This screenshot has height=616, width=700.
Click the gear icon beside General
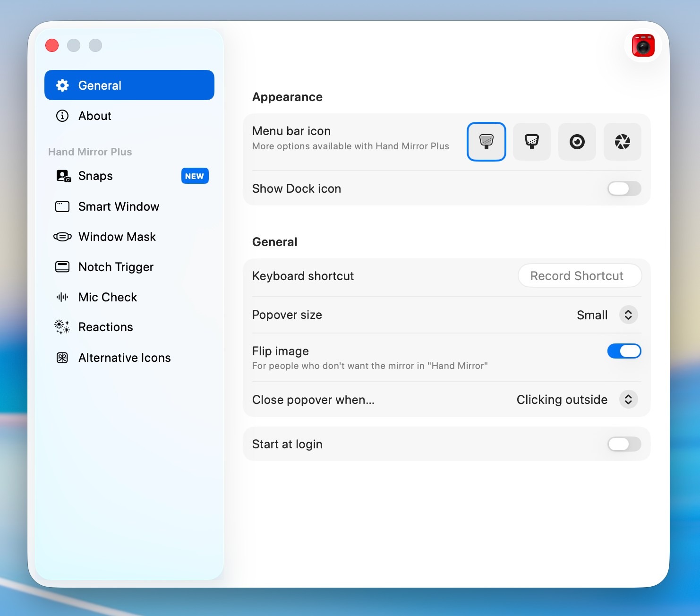(62, 86)
